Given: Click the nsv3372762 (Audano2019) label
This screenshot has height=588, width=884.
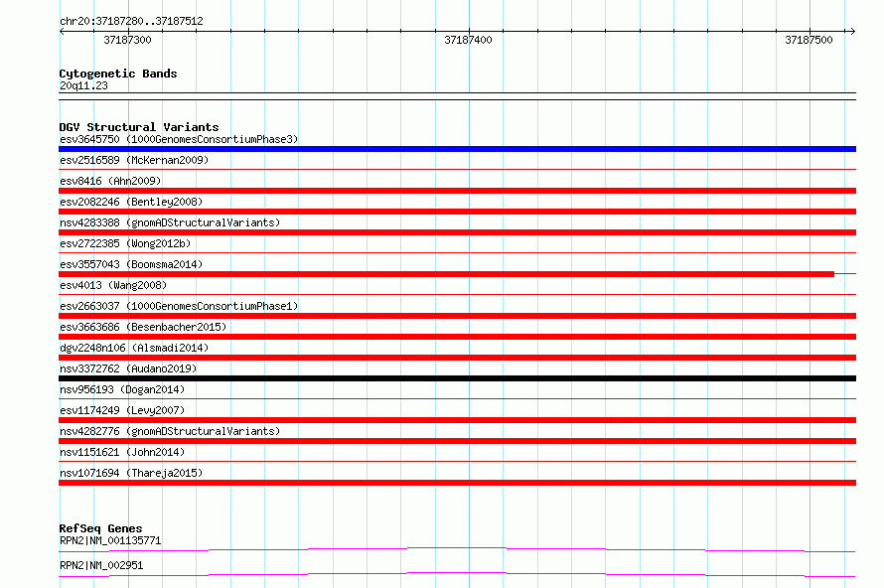Looking at the screenshot, I should click(x=128, y=368).
